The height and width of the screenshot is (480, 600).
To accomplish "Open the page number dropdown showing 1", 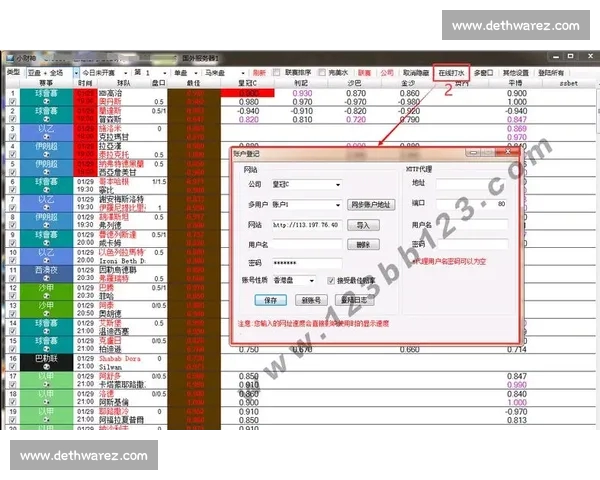I will (165, 73).
